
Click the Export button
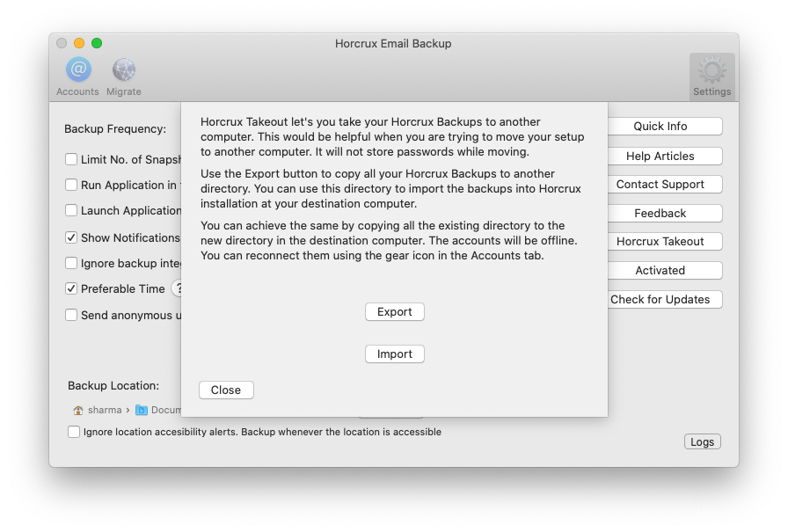tap(395, 312)
